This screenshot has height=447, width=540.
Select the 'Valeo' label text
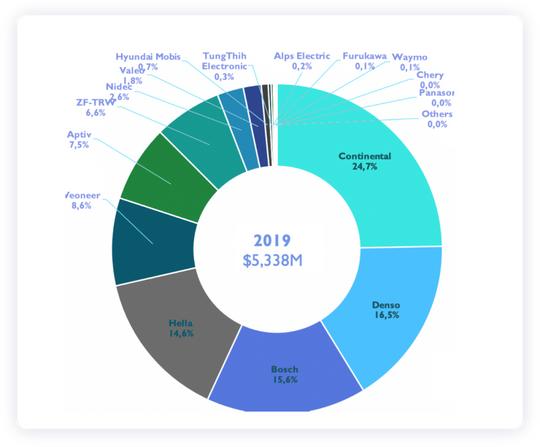click(132, 71)
